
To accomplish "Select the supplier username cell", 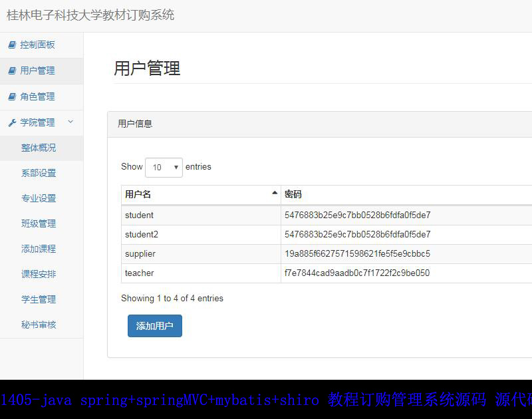I will pos(201,254).
